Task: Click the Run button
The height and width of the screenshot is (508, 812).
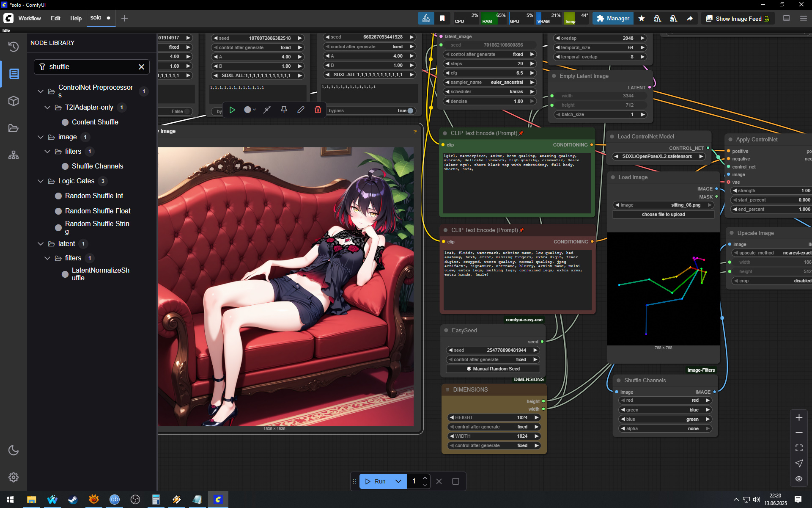Action: tap(375, 481)
